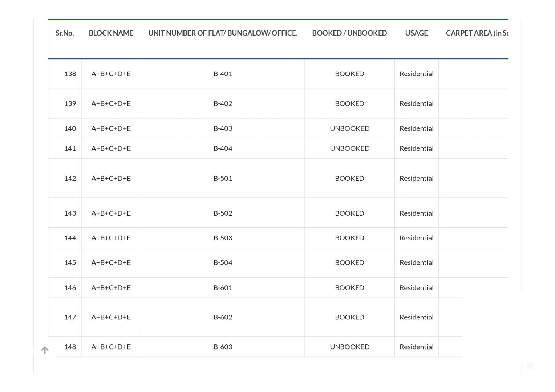555x392 pixels.
Task: Click unit B-404 cell
Action: 223,148
